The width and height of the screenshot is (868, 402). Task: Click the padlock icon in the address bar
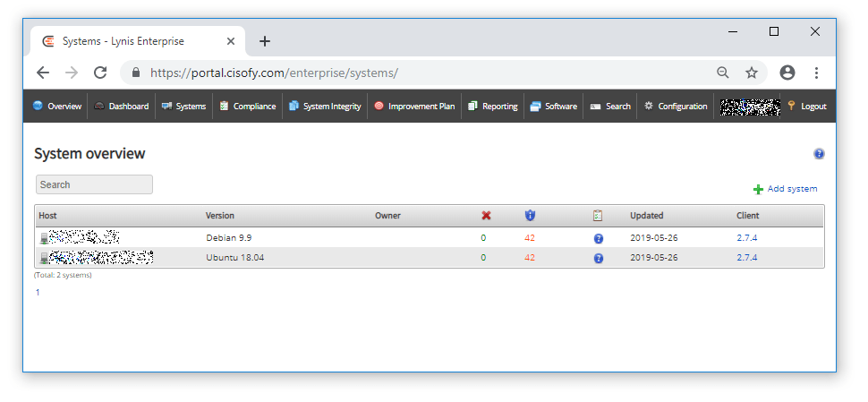(136, 73)
